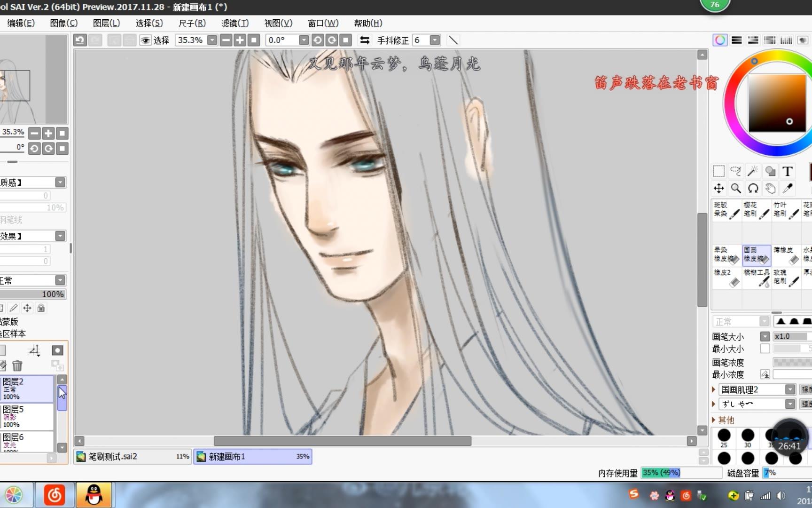Select the rotate view tool
Viewport: 812px width, 508px height.
click(753, 189)
